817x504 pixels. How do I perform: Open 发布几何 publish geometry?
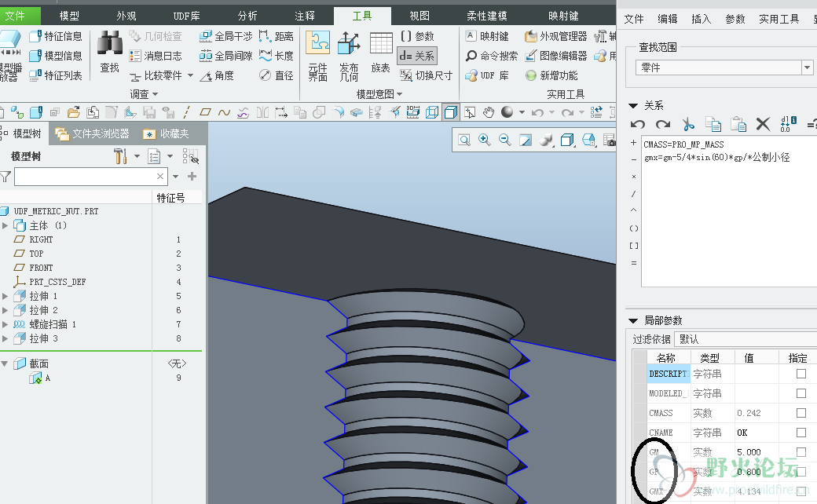(x=349, y=56)
